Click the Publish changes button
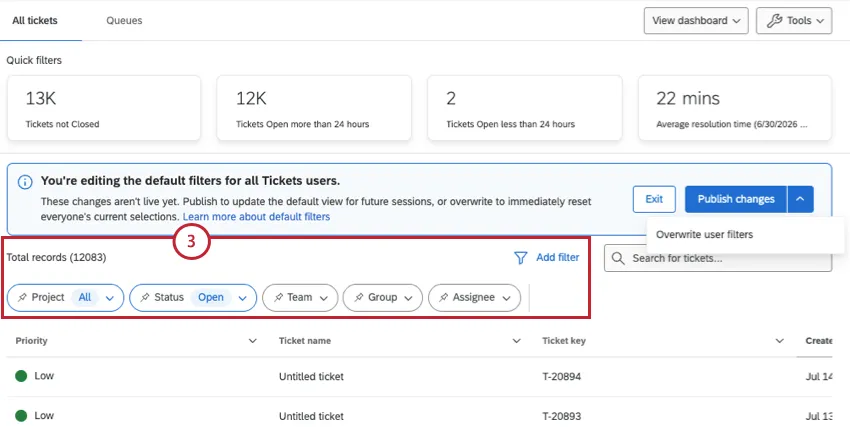Image resolution: width=850 pixels, height=427 pixels. 736,199
